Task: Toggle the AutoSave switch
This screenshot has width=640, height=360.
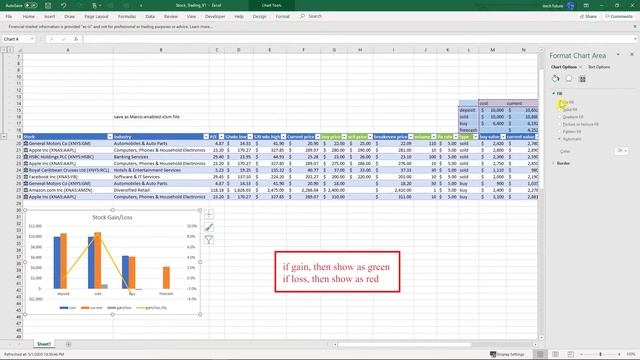Action: coord(31,6)
